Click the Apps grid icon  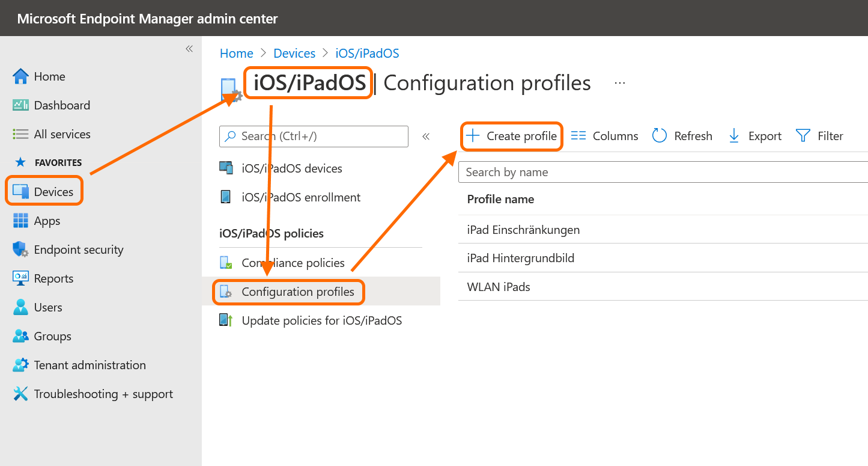tap(20, 221)
